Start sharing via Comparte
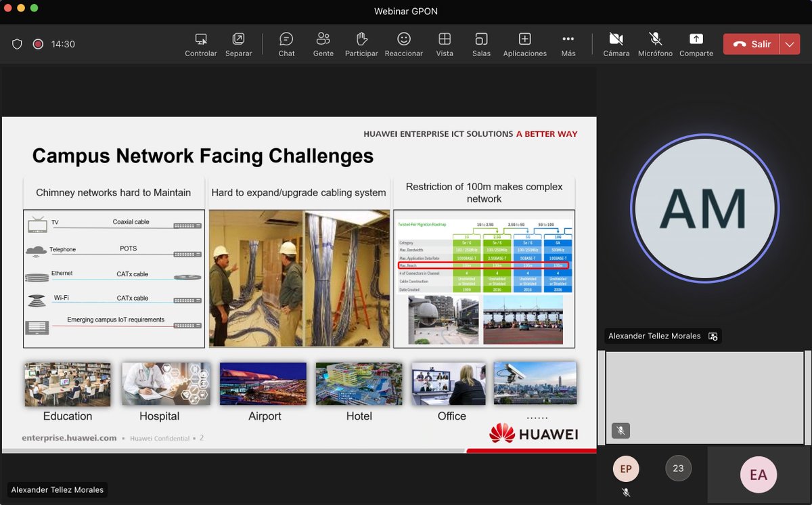 coord(696,43)
